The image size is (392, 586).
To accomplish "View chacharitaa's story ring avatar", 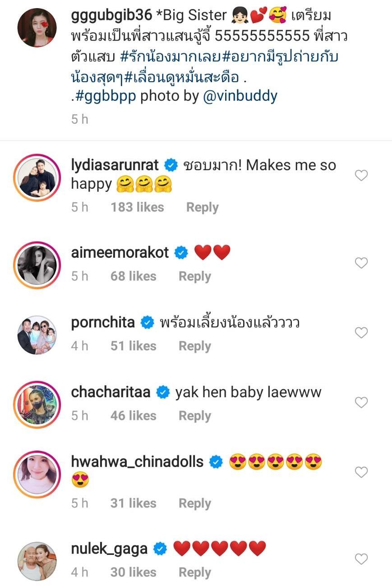I will [x=37, y=403].
